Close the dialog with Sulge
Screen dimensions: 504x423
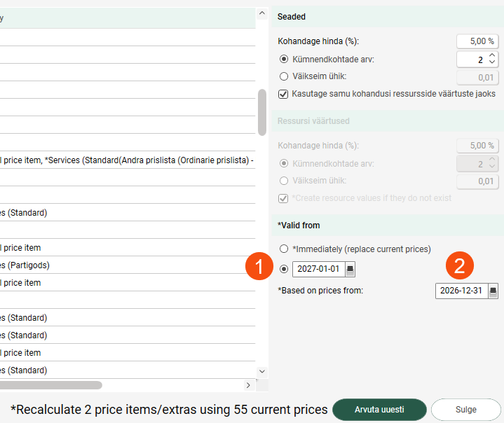465,410
